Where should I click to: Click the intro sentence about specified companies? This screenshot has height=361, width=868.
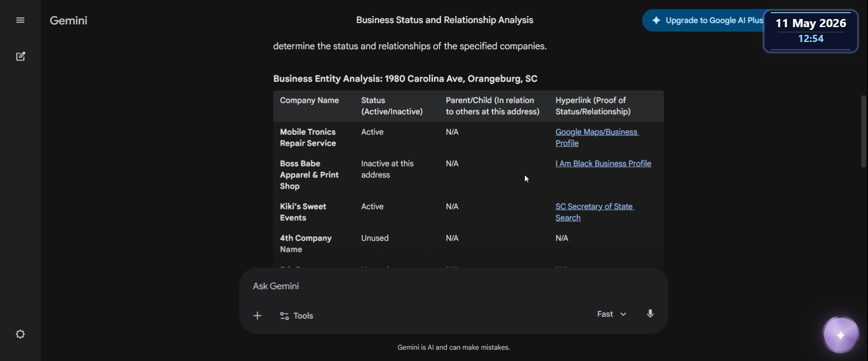point(410,47)
